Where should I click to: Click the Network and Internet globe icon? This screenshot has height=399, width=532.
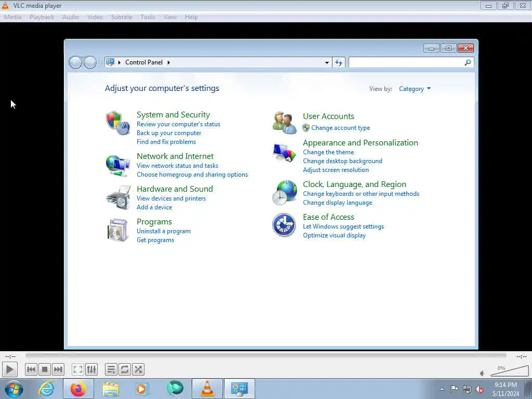(x=118, y=166)
